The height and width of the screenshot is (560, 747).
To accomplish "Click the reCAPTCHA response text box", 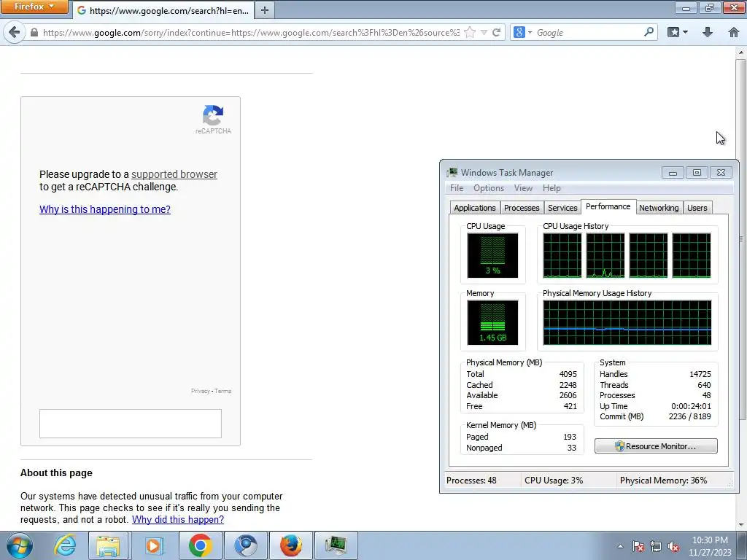I will (x=130, y=424).
